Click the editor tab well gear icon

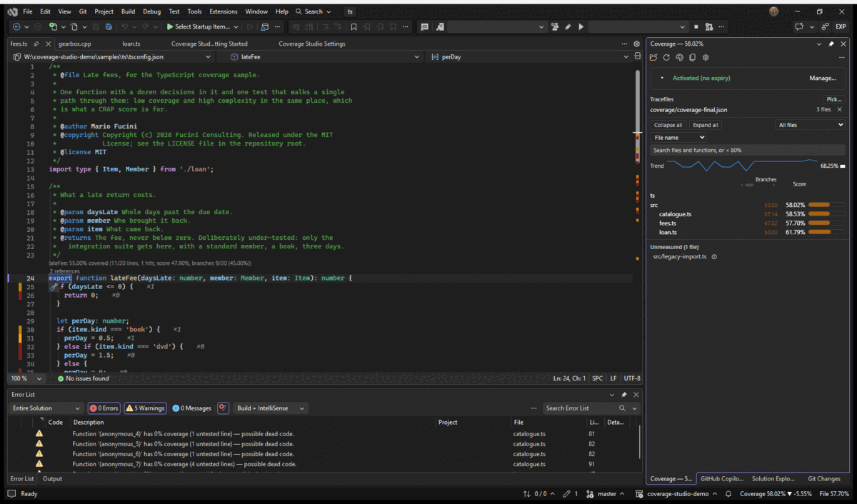[x=637, y=44]
